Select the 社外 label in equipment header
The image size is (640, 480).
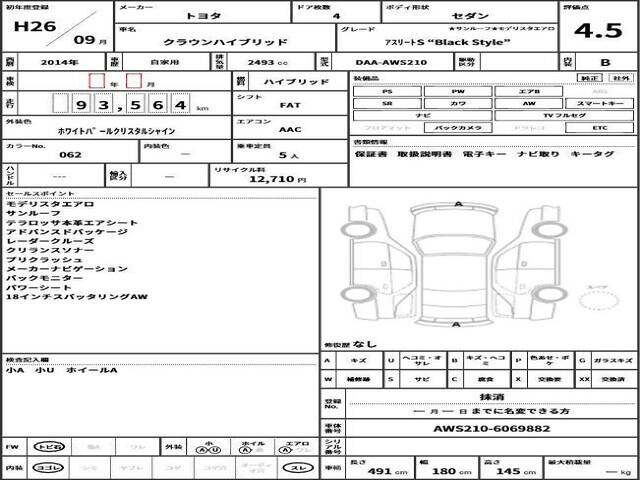(x=621, y=77)
